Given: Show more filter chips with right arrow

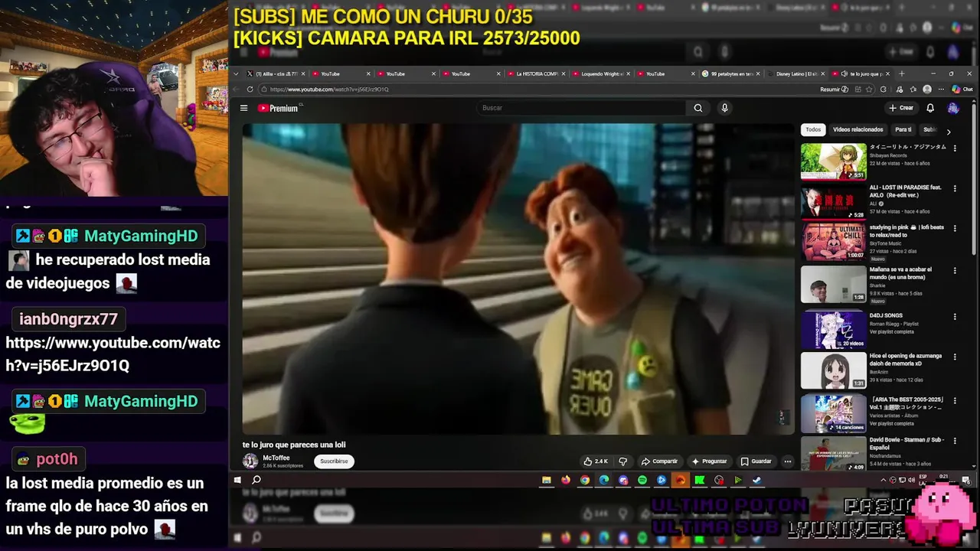Looking at the screenshot, I should (x=949, y=131).
